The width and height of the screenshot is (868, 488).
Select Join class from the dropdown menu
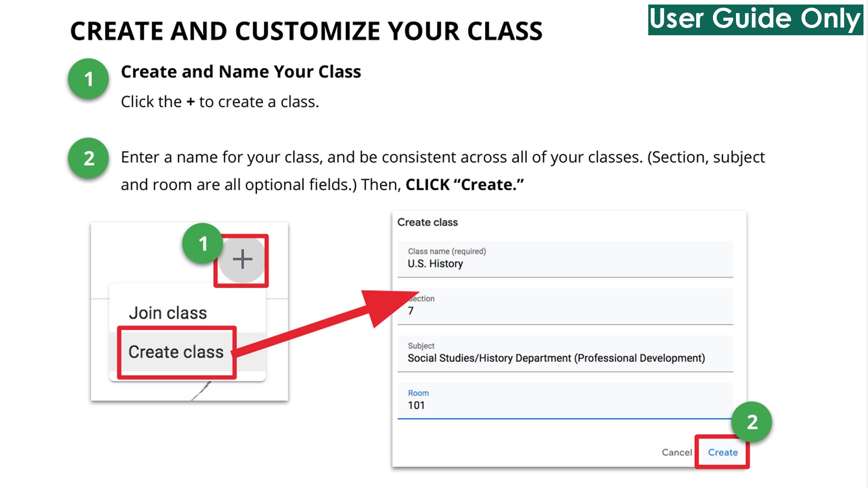point(168,313)
